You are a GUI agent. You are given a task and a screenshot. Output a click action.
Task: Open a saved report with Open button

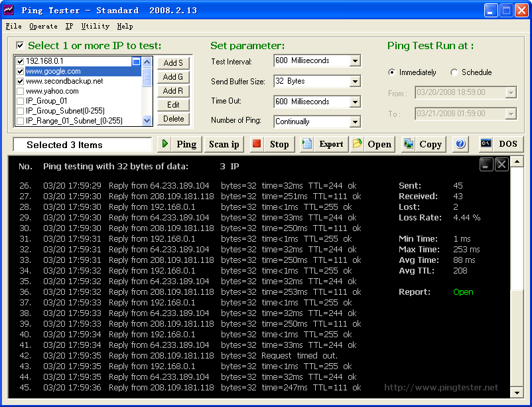(372, 144)
